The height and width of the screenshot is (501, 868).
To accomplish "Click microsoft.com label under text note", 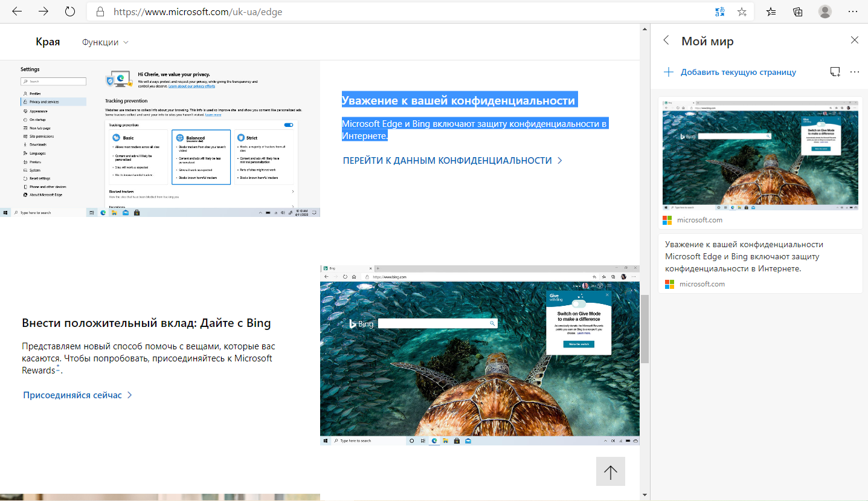I will pyautogui.click(x=702, y=284).
